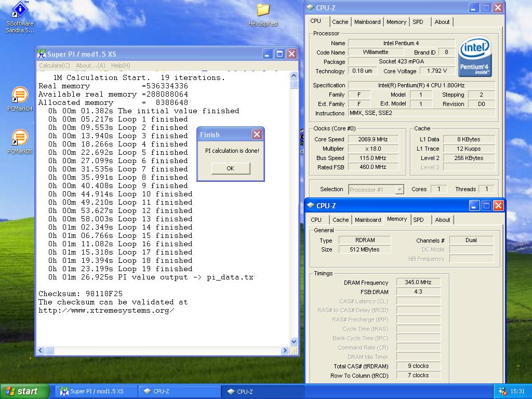Click the Size 512 MBytes value
This screenshot has width=532, height=399.
click(365, 249)
